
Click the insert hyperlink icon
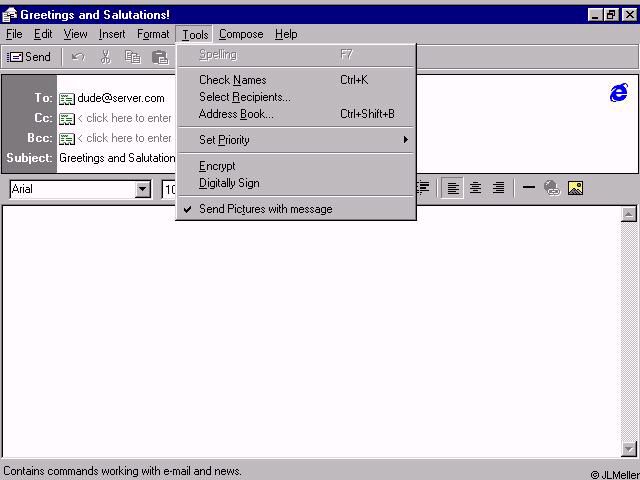[552, 188]
